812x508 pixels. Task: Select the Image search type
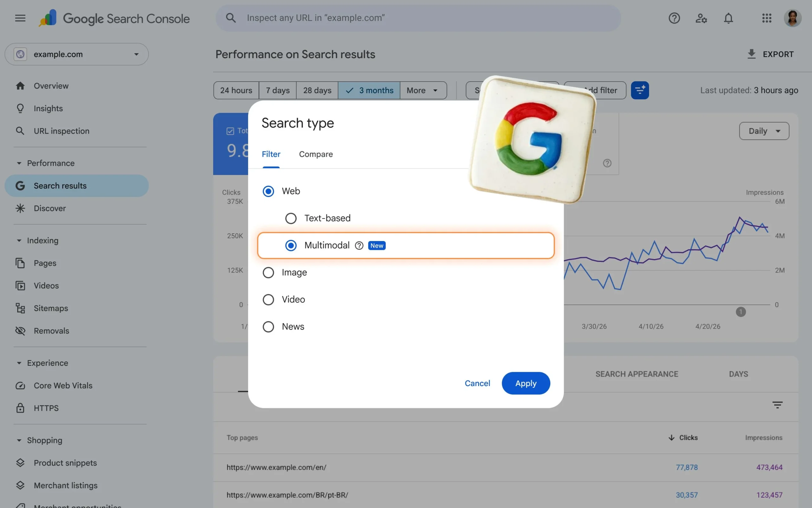point(268,272)
